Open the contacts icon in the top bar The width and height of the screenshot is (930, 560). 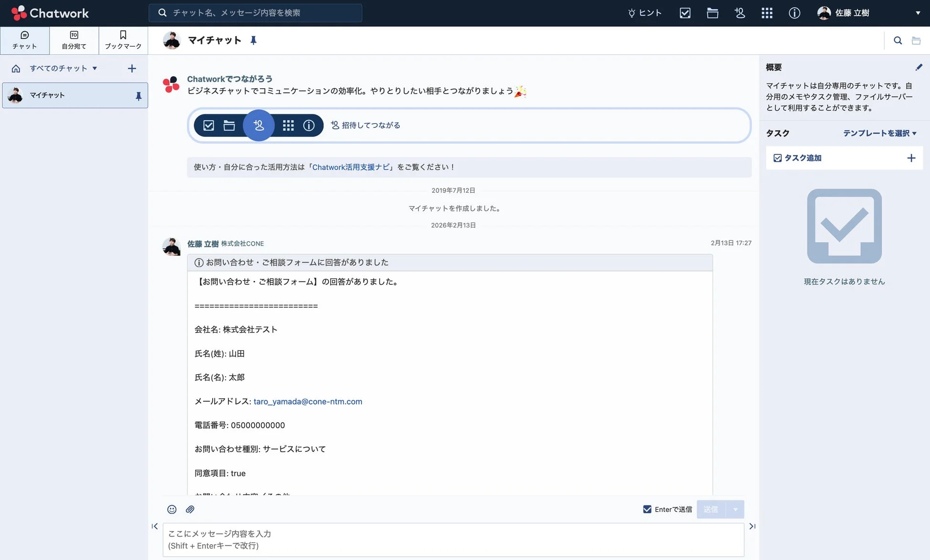739,13
